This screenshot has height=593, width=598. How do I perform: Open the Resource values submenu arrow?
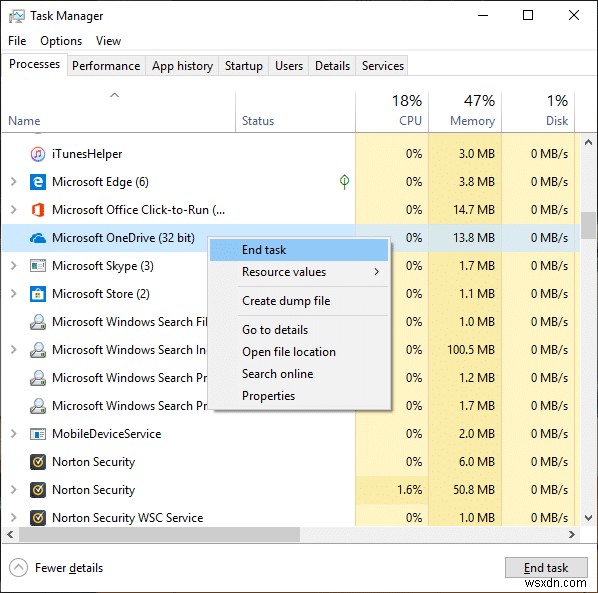(376, 272)
